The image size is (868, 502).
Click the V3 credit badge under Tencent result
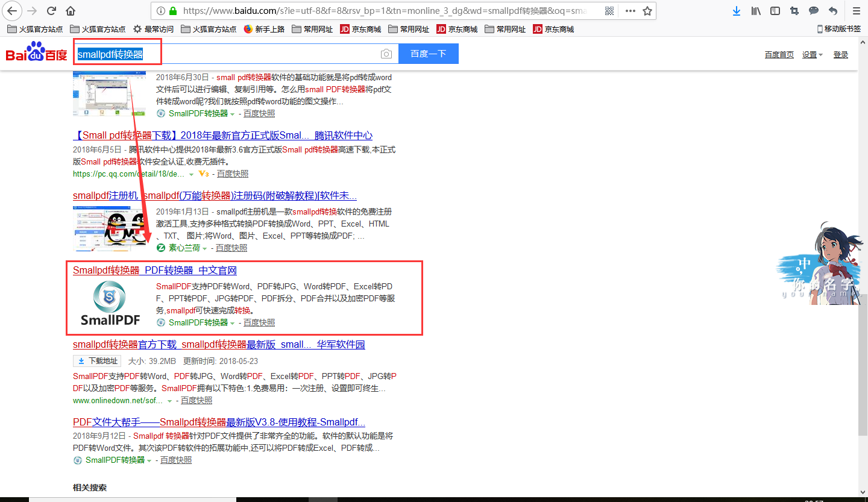203,174
